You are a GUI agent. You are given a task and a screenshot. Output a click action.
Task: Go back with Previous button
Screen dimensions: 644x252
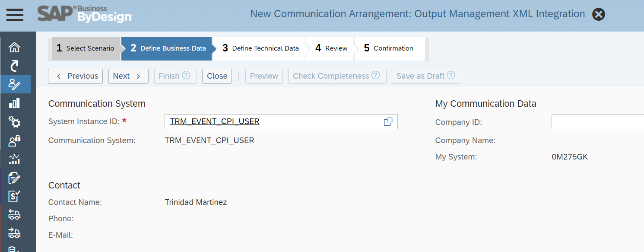(x=76, y=76)
